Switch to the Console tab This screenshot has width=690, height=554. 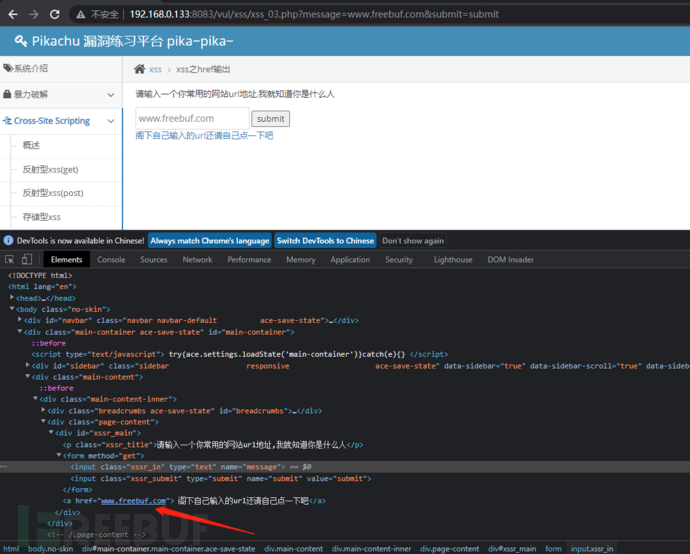[x=111, y=260]
